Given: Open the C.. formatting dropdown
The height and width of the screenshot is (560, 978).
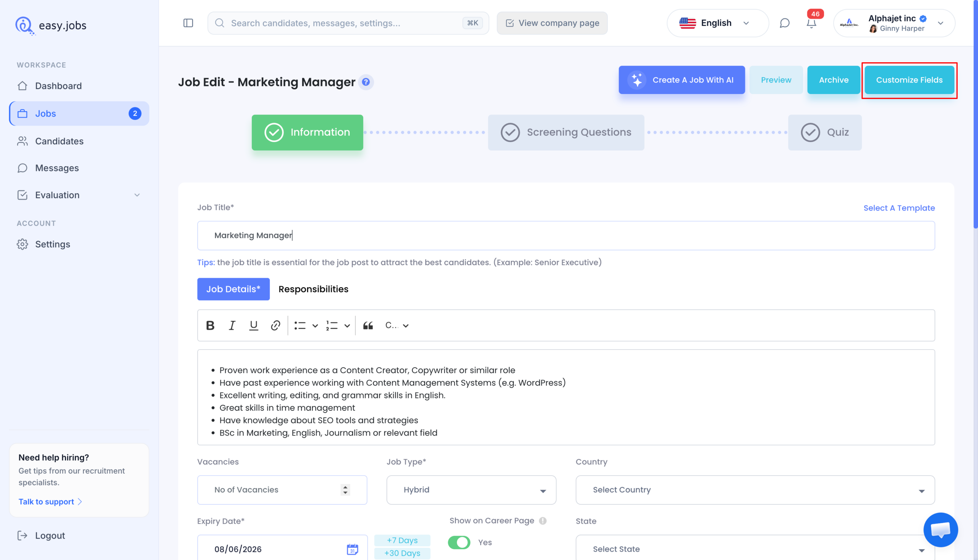Looking at the screenshot, I should tap(397, 325).
